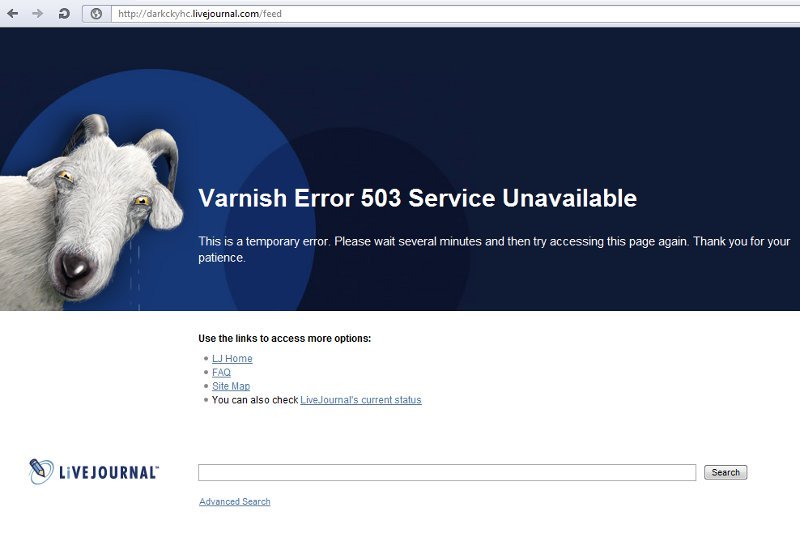Click the 'You can also check' text
Image resolution: width=800 pixels, height=533 pixels.
click(x=255, y=400)
